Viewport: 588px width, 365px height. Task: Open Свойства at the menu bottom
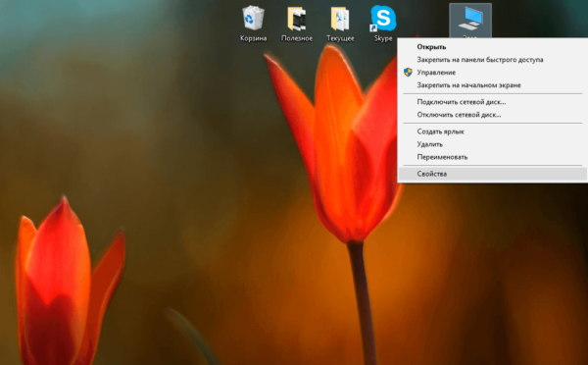431,174
